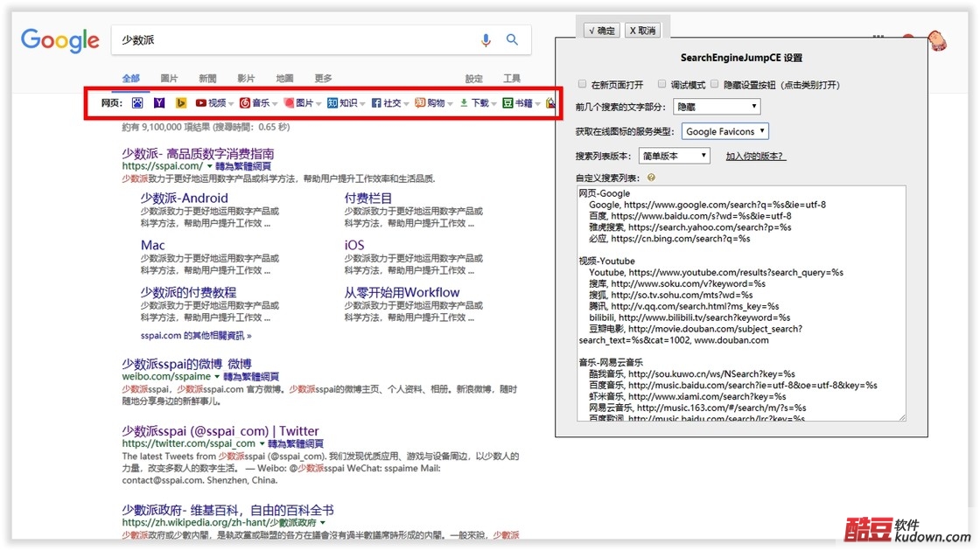Expand the 书籍 category dropdown arrow
The image size is (980, 551).
point(537,104)
